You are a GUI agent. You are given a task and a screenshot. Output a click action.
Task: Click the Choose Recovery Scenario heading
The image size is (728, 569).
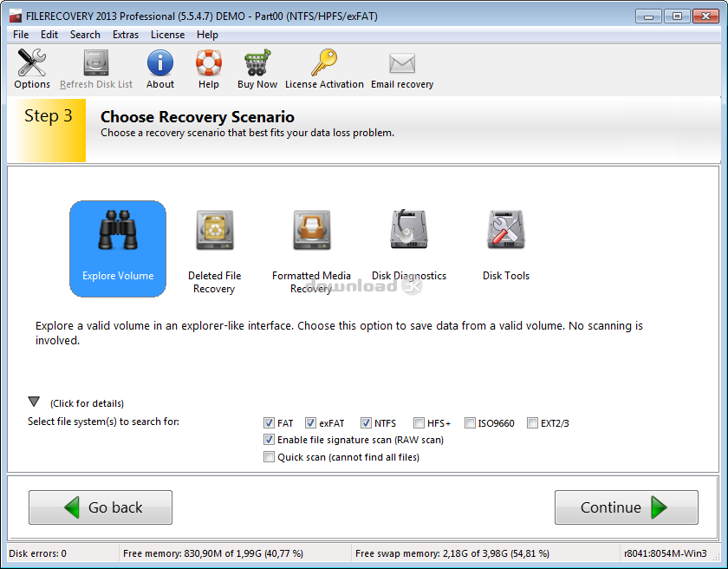coord(198,116)
